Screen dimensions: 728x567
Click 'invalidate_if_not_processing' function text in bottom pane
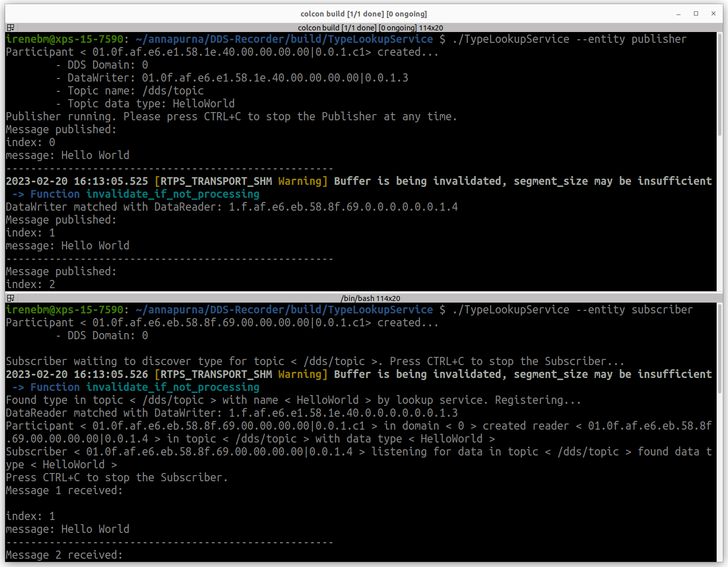[x=173, y=387]
